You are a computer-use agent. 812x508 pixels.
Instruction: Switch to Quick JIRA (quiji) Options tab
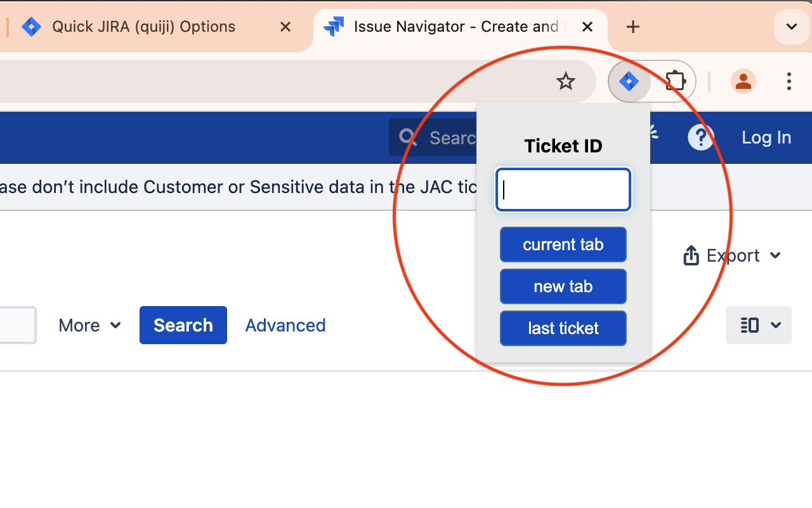coord(143,27)
